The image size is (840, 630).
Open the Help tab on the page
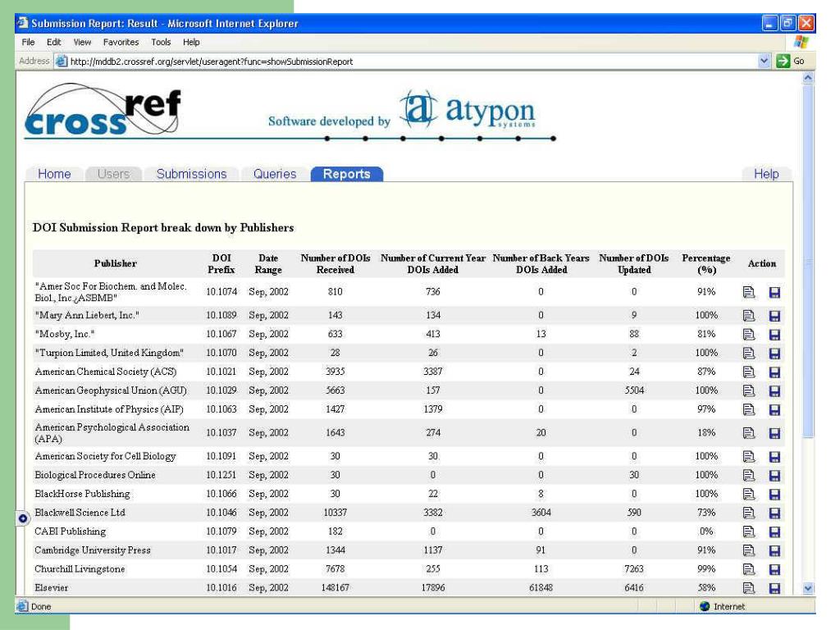click(766, 174)
